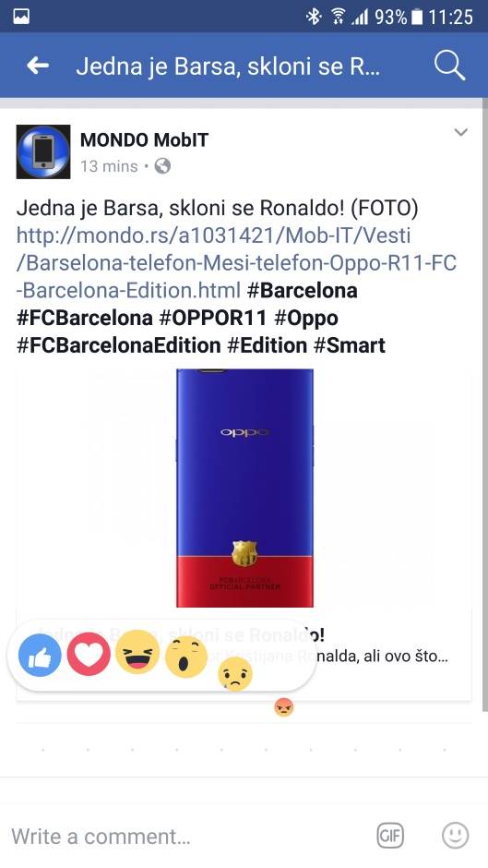Choose the Love heart reaction
The width and height of the screenshot is (488, 868).
coord(89,654)
